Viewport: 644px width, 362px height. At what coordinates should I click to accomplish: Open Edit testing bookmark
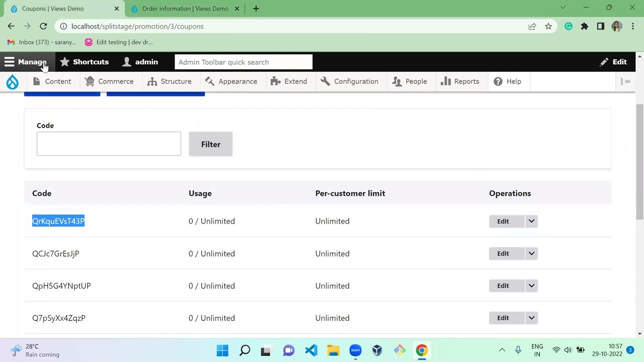tap(119, 42)
